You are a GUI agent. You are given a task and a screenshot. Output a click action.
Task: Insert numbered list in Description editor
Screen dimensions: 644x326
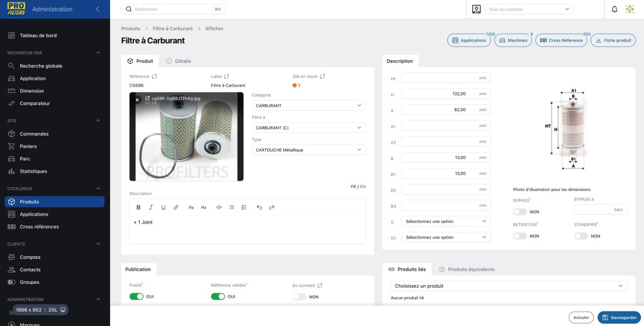coord(244,207)
